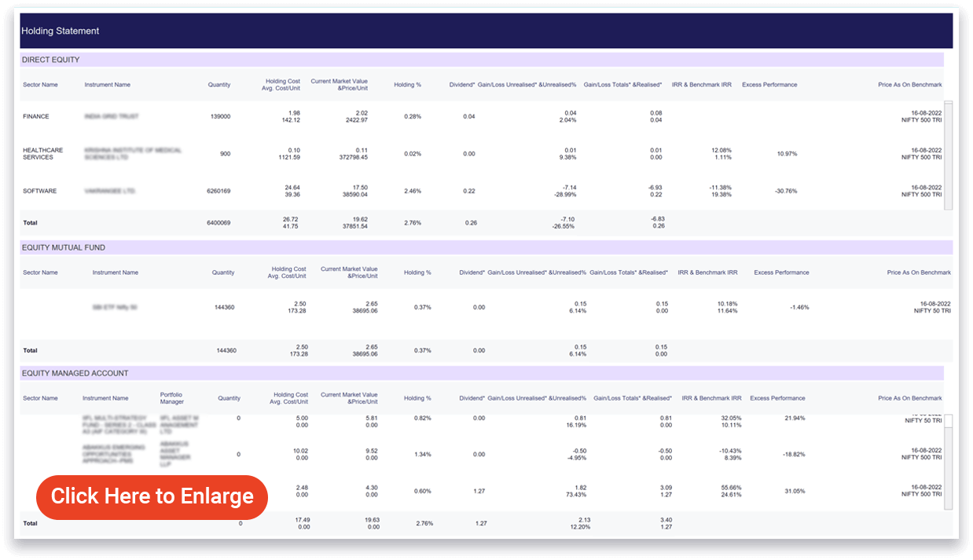
Task: Click total quantity '6400069' in Direct Equity
Action: coord(217,223)
